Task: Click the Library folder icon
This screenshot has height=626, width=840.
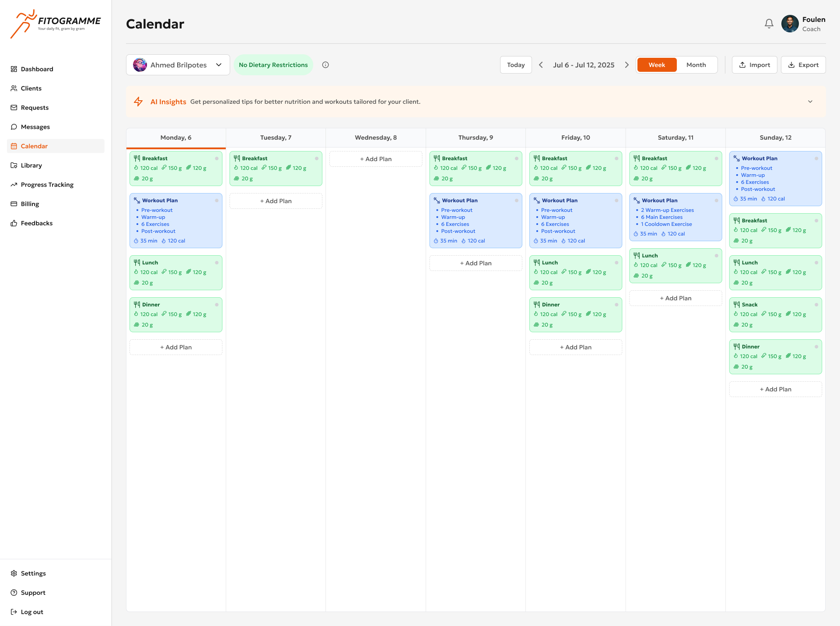Action: (14, 165)
